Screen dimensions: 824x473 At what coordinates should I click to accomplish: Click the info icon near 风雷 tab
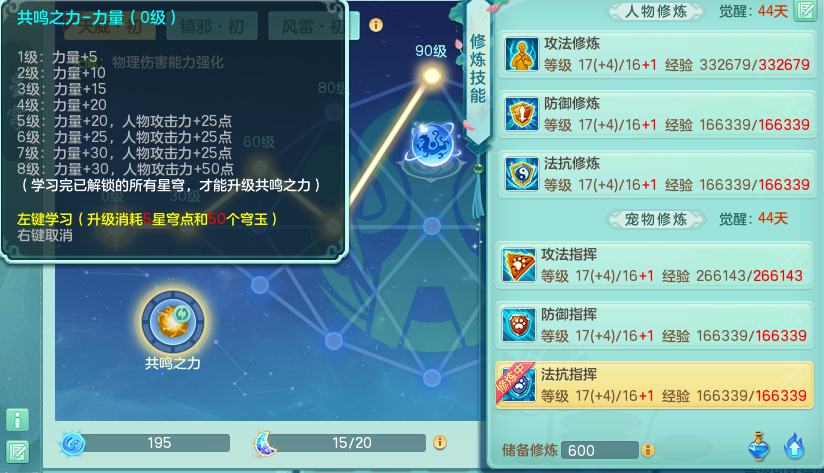[376, 25]
